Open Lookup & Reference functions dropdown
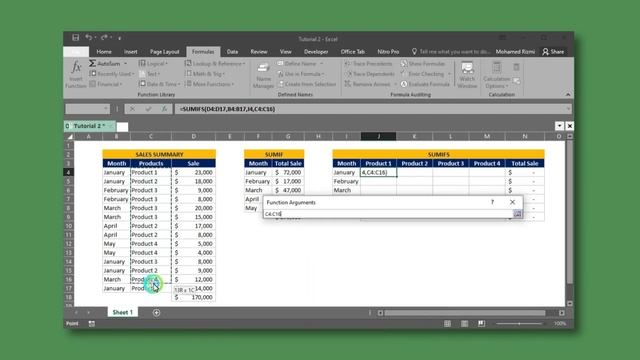The image size is (640, 360). click(215, 64)
